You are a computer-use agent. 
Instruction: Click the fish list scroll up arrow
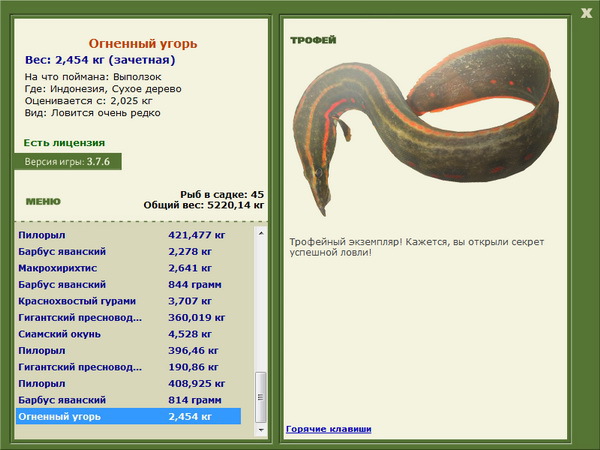[261, 233]
